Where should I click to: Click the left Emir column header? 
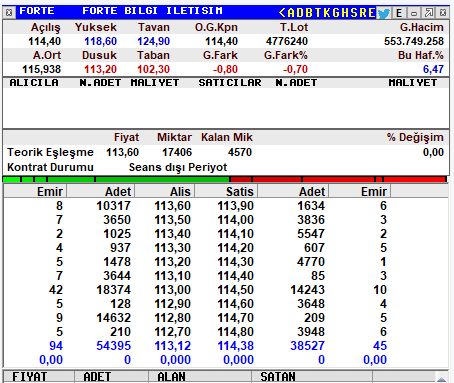coord(50,192)
